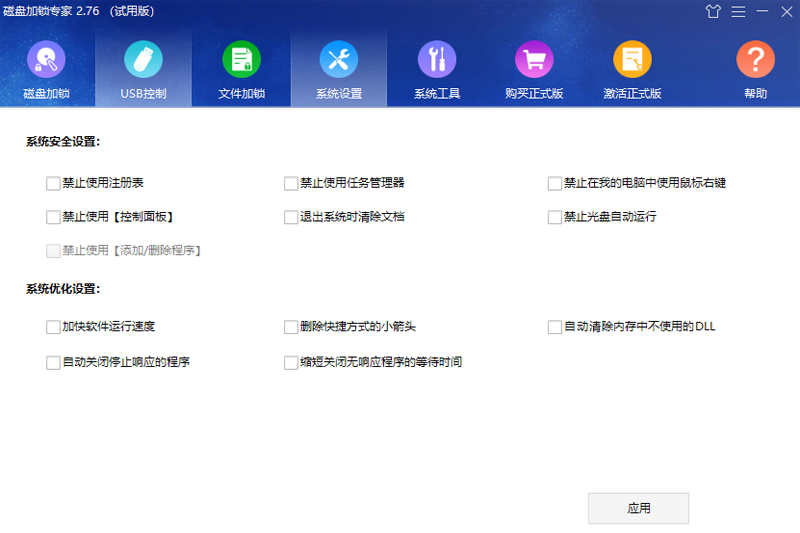Viewport: 800px width, 533px height.
Task: Toggle 自动清除内存中不使用的DLL checkbox
Action: 555,327
